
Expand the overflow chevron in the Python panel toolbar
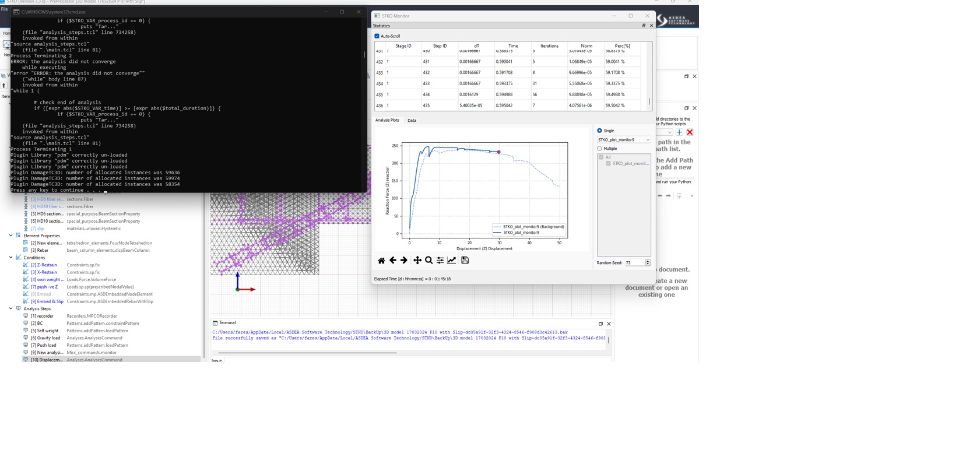[692, 196]
